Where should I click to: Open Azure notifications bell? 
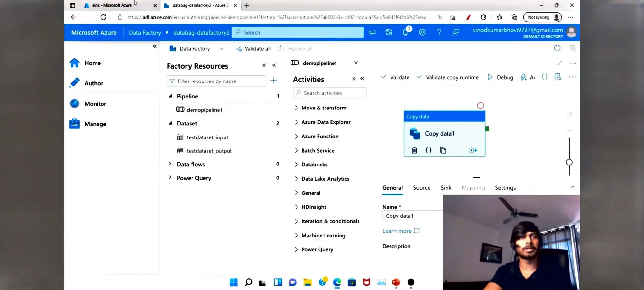point(406,32)
